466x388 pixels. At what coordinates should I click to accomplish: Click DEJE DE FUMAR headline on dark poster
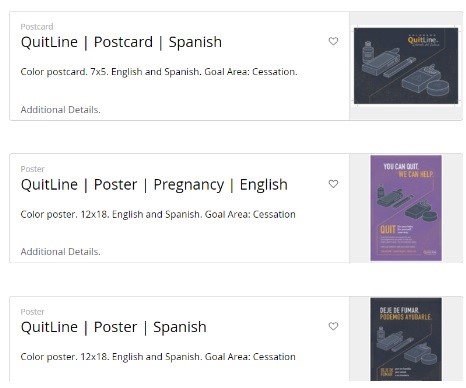(x=399, y=310)
